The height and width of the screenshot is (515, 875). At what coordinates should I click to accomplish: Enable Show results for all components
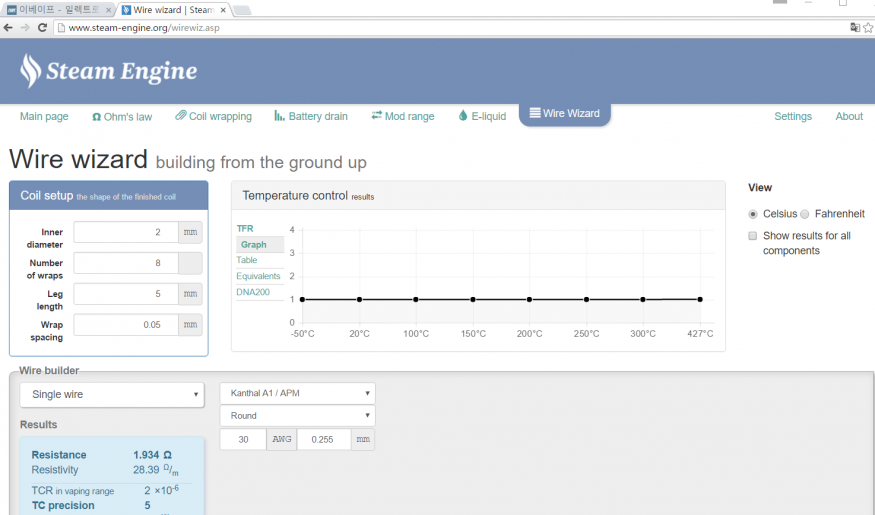[x=753, y=236]
